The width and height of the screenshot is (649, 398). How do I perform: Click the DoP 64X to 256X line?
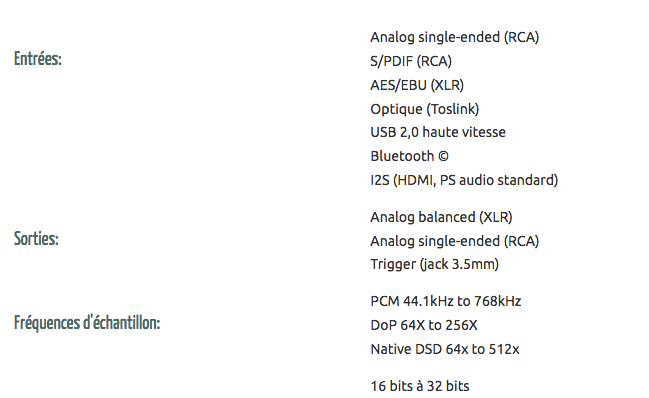click(424, 325)
